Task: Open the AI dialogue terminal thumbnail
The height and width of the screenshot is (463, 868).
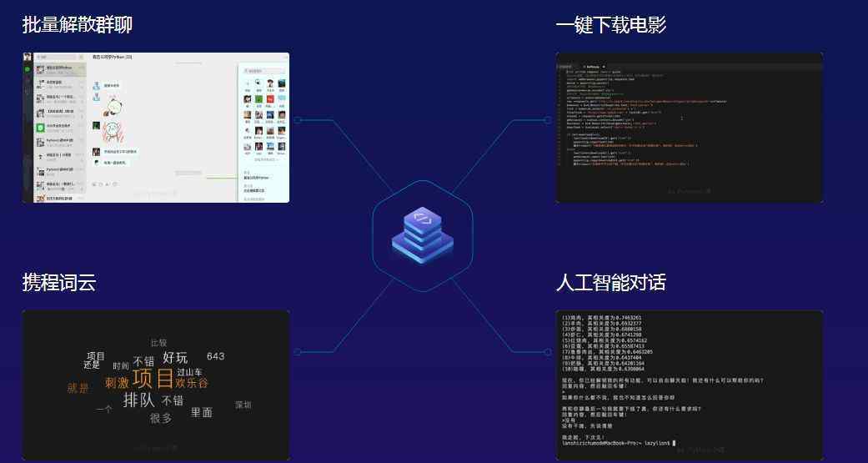Action: (690, 385)
